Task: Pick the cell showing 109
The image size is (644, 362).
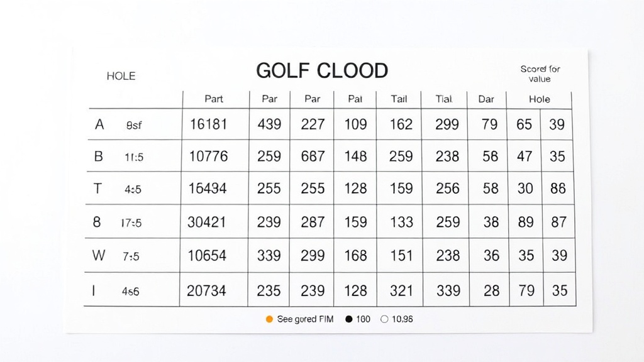Action: click(355, 124)
